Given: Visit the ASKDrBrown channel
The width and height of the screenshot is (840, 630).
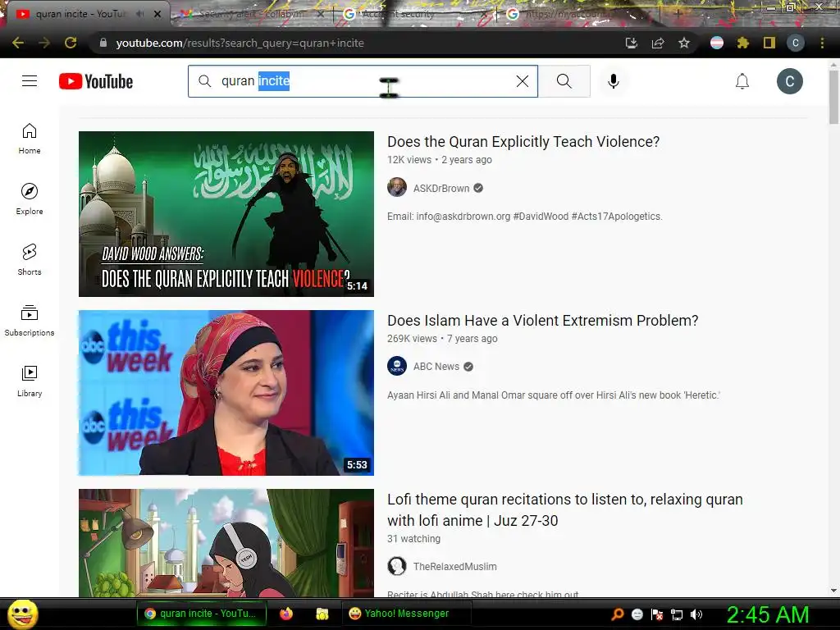Looking at the screenshot, I should click(x=441, y=188).
